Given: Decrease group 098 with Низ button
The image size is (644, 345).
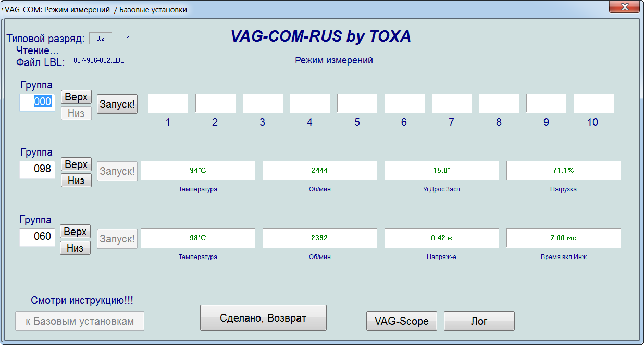Looking at the screenshot, I should pyautogui.click(x=76, y=181).
